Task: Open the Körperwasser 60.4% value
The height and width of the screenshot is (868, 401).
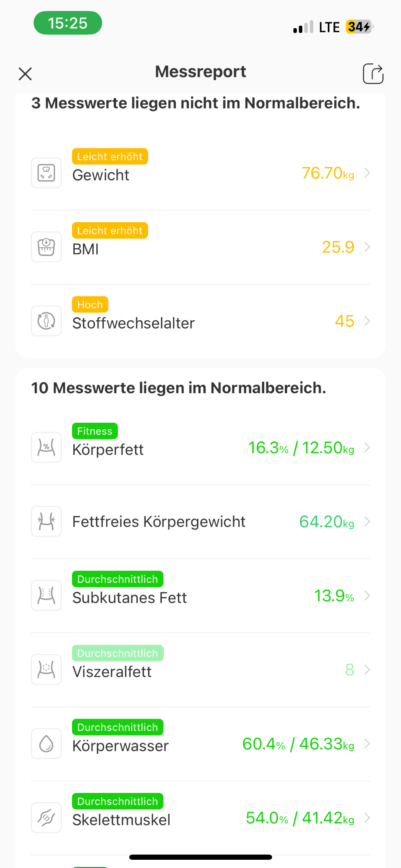Action: (263, 744)
